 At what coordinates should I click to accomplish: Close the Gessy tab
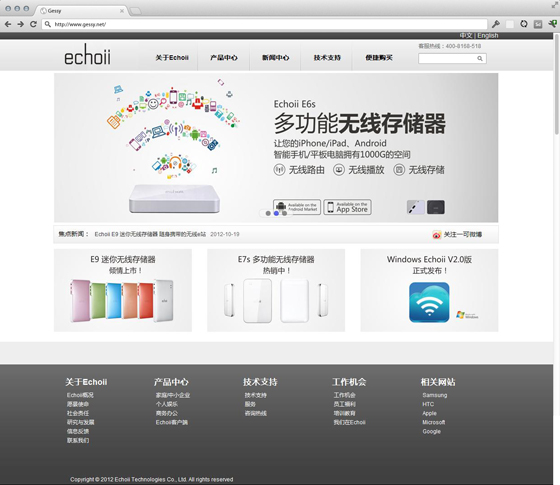(122, 11)
